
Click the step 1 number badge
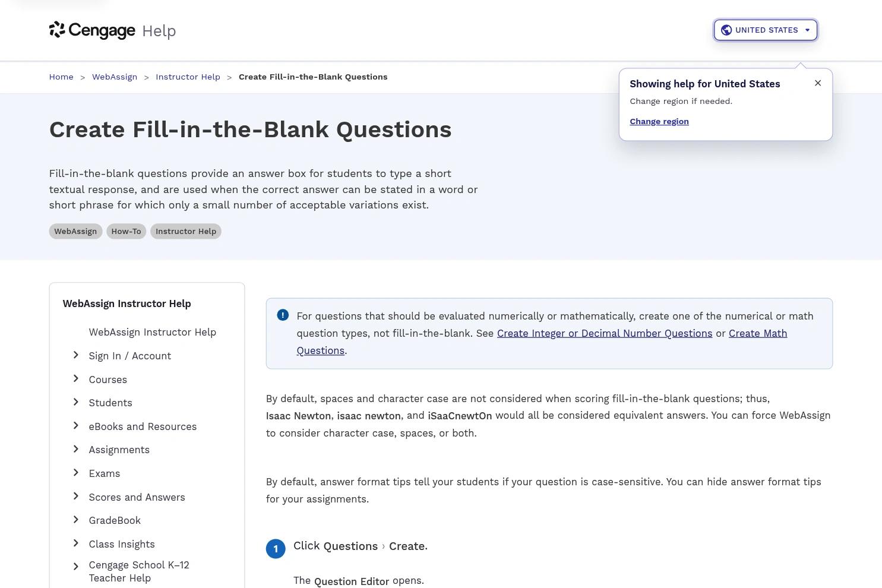click(x=276, y=549)
